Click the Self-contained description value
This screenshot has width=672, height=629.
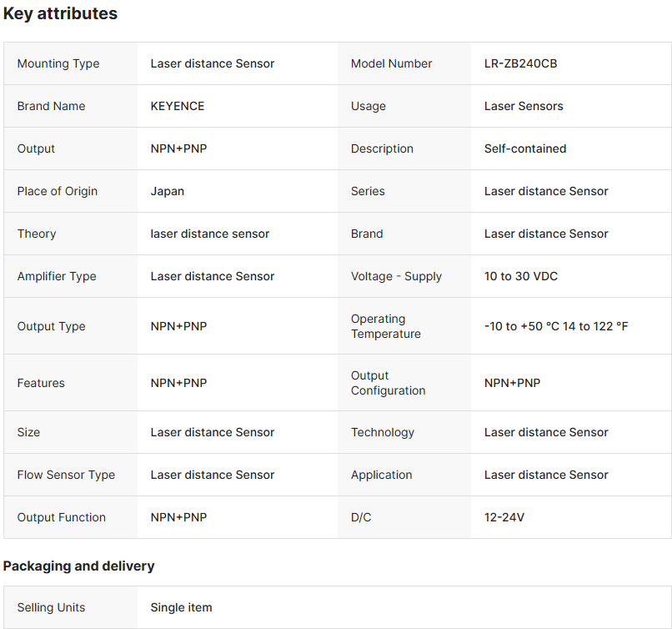coord(524,148)
